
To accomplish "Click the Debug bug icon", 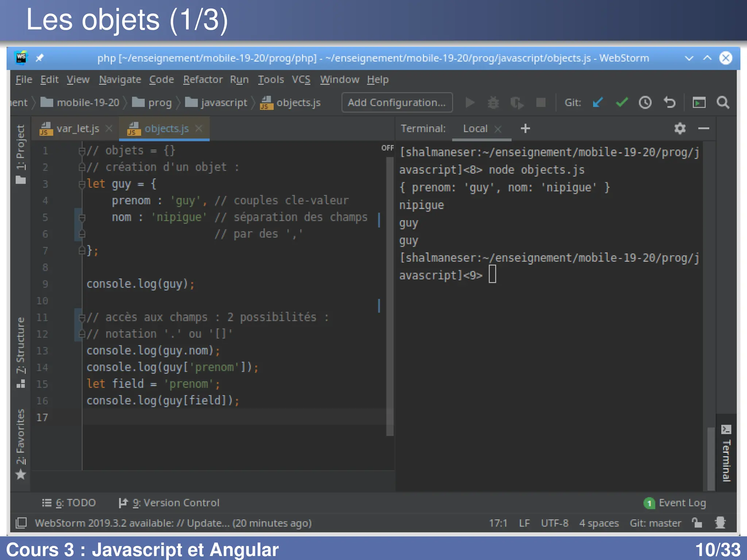I will (493, 103).
